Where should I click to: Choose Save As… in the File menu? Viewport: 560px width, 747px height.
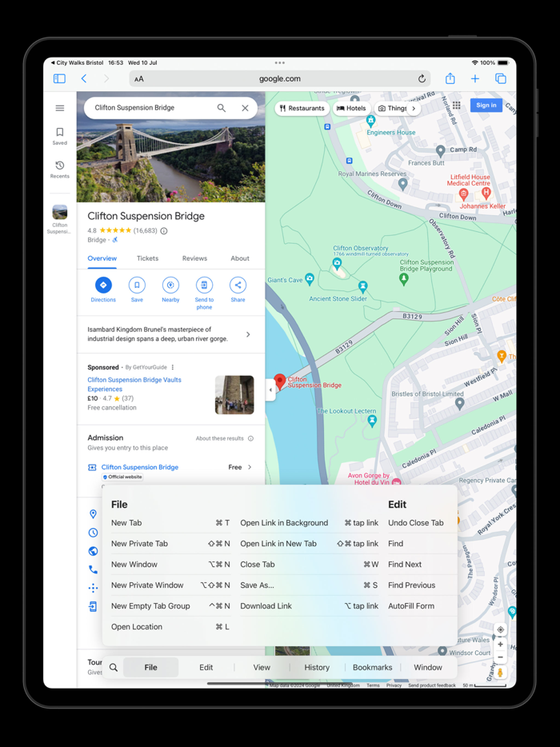(x=310, y=585)
